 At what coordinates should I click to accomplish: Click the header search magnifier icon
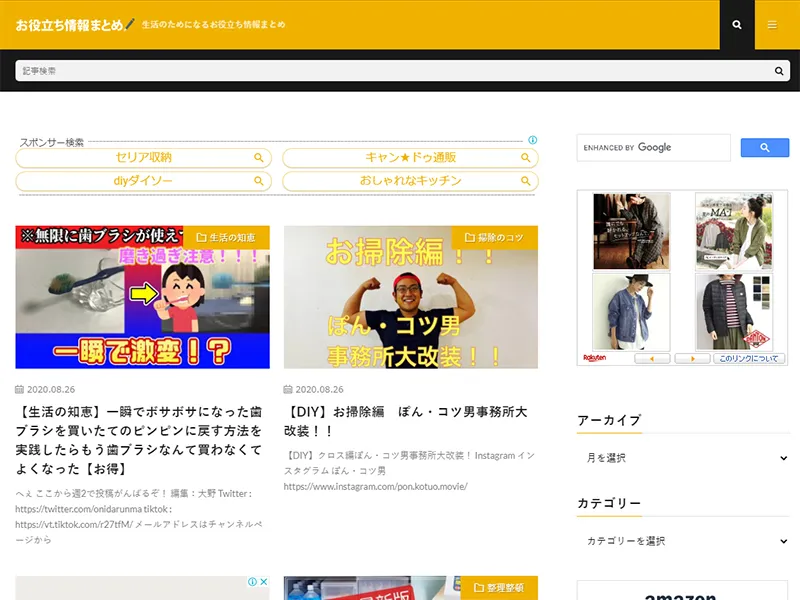pos(737,25)
